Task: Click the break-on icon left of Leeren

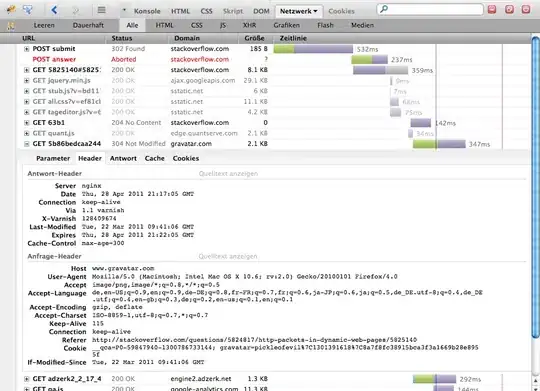Action: [x=11, y=25]
